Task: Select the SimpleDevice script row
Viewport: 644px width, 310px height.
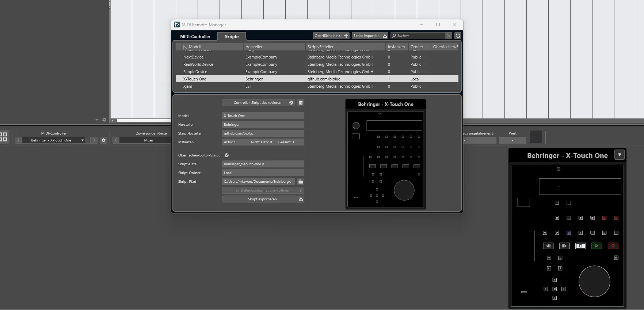Action: tap(317, 72)
